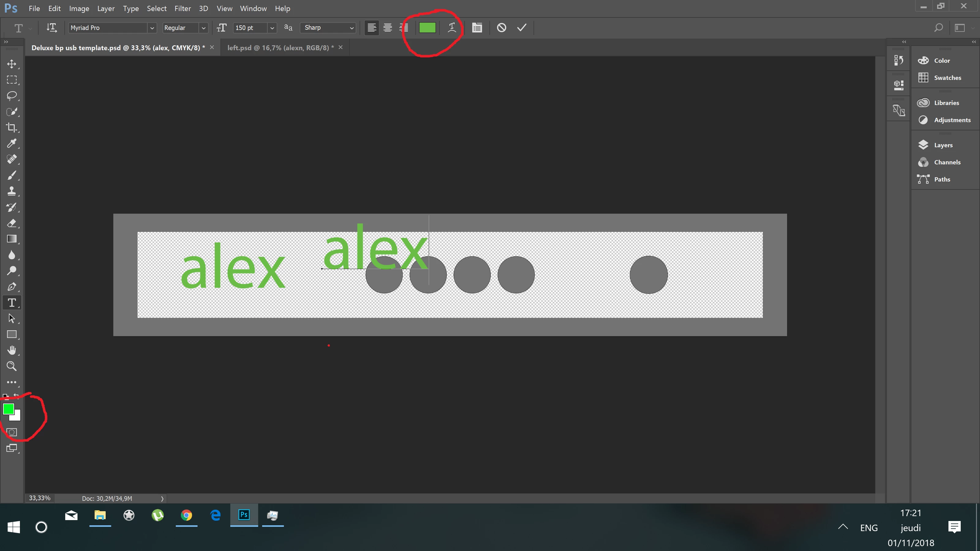Switch to the left.psd document tab
Viewport: 980px width, 551px height.
pos(280,47)
